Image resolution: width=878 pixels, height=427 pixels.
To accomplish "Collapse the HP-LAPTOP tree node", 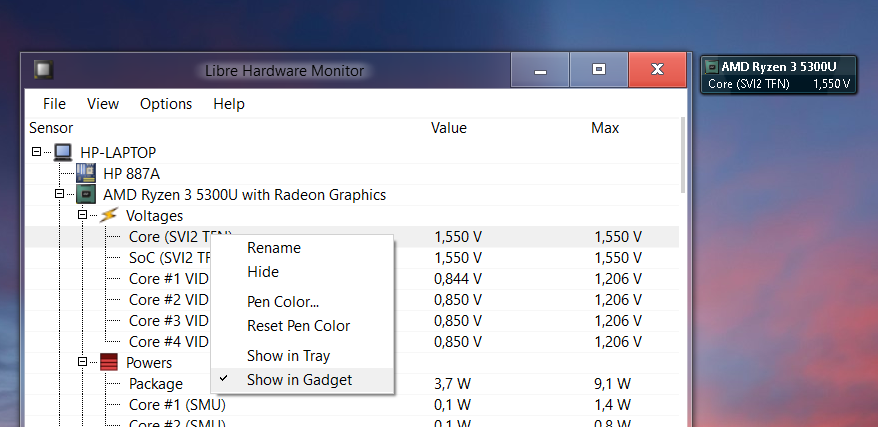I will tap(36, 152).
